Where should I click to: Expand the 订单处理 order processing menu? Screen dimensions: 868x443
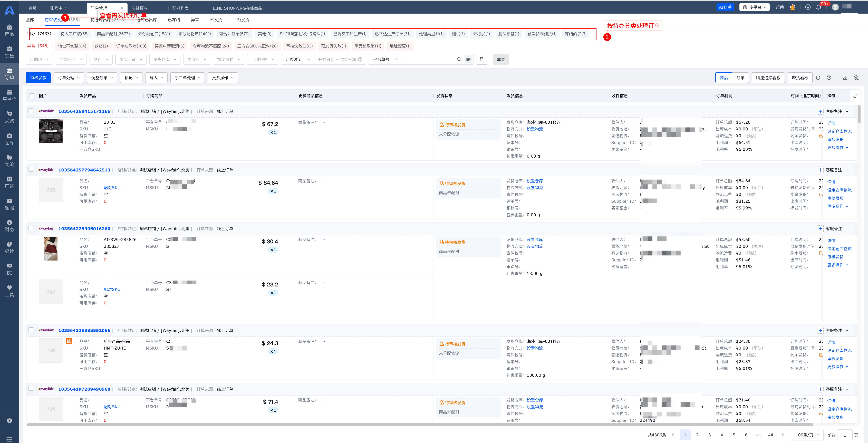69,78
